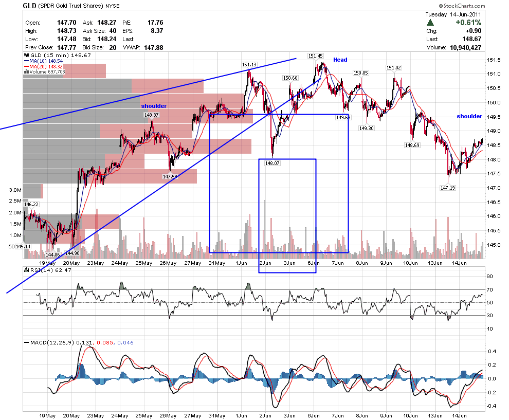Click the Tuesday 14-Jun-2011 date
Screen dimensions: 509x420
pyautogui.click(x=453, y=14)
